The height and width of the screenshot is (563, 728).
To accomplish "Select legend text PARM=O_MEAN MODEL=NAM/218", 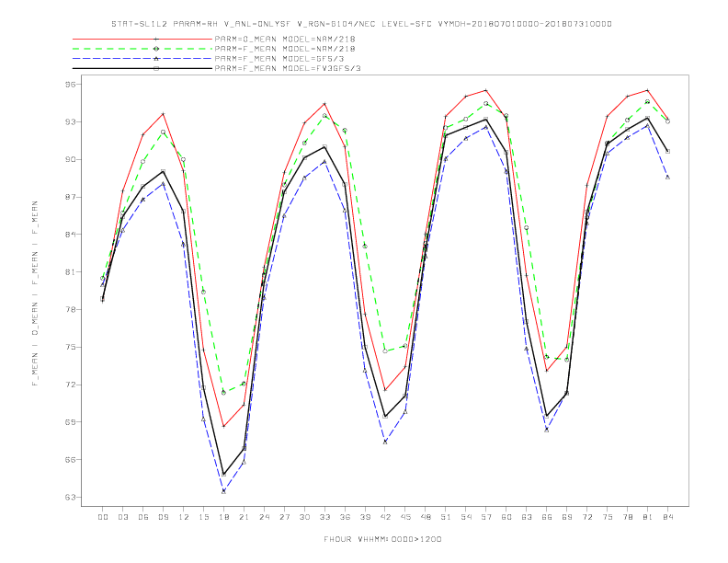I will pyautogui.click(x=285, y=39).
